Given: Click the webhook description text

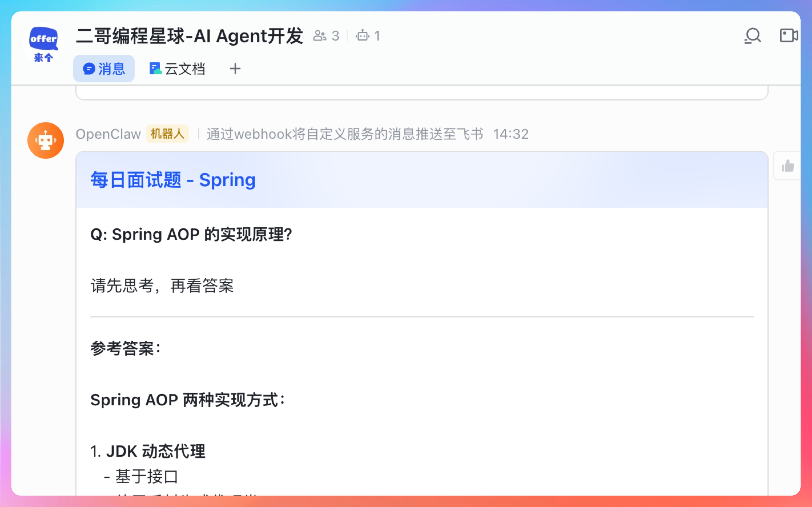Looking at the screenshot, I should 345,134.
